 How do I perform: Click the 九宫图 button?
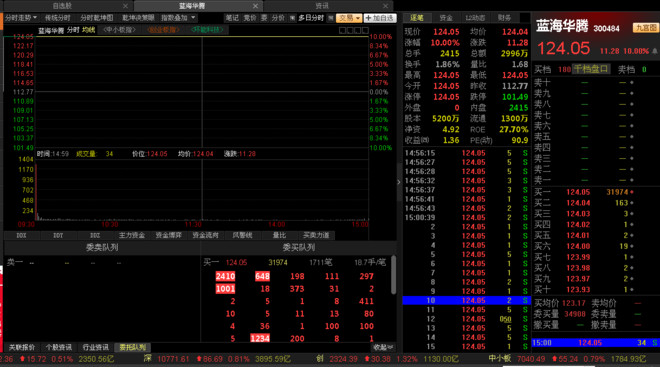(646, 28)
